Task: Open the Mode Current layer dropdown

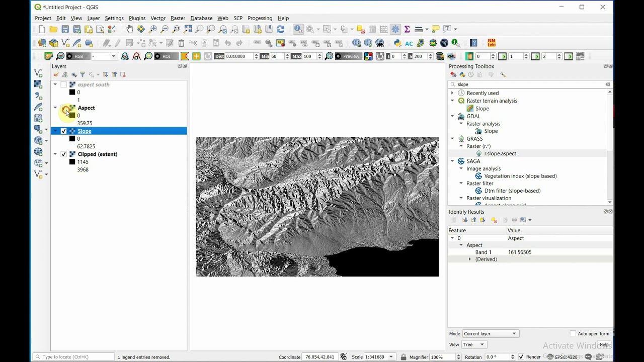Action: [490, 333]
